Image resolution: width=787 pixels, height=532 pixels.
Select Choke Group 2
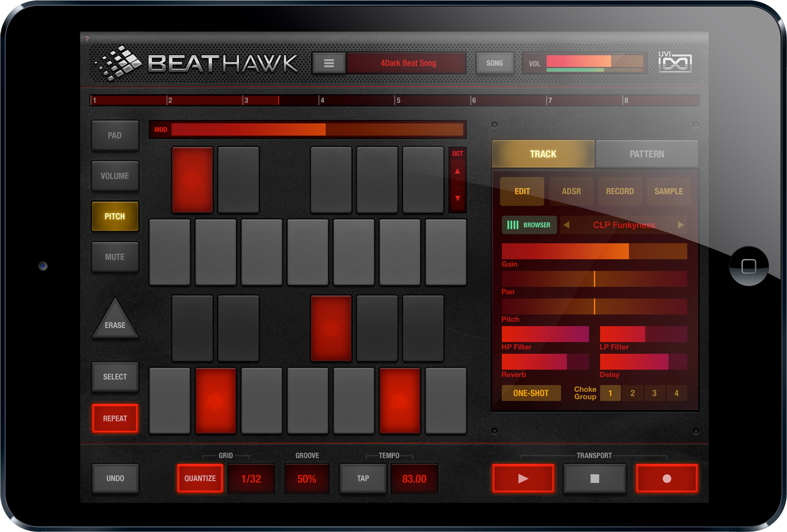(x=632, y=393)
